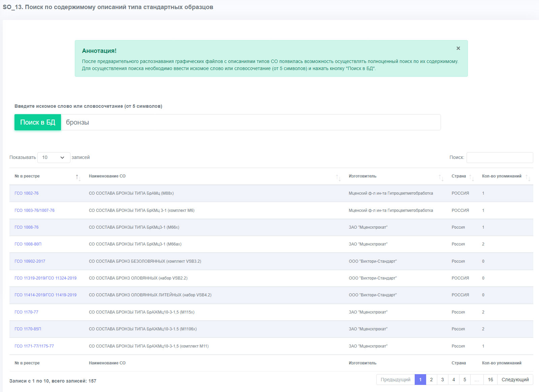Go to pagination page 1

[x=420, y=380]
